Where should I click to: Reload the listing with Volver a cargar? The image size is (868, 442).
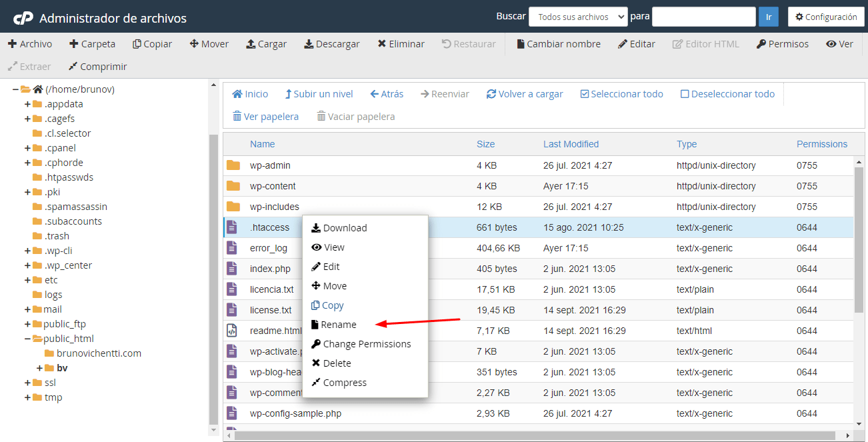click(x=525, y=94)
